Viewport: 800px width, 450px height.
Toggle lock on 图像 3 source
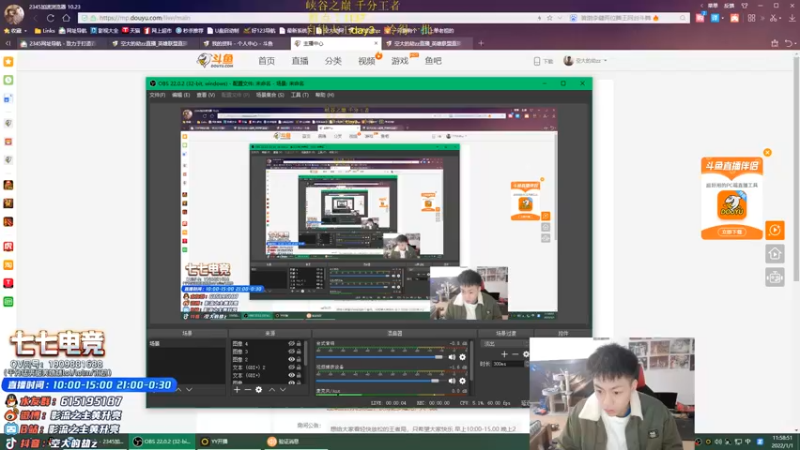click(299, 352)
